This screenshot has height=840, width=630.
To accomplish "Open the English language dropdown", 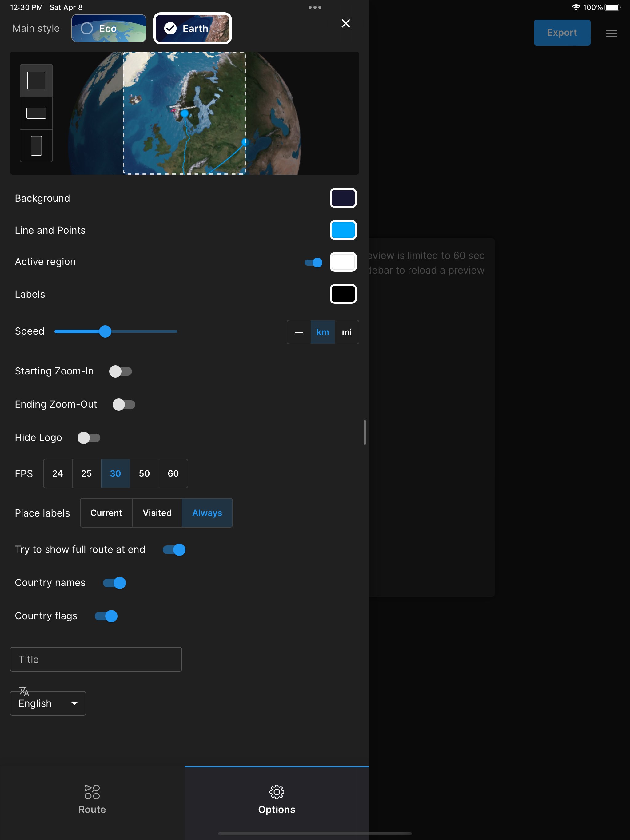I will 47,703.
